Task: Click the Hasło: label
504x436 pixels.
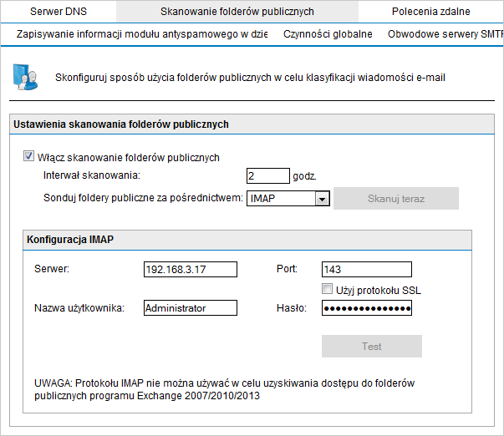Action: pos(292,308)
